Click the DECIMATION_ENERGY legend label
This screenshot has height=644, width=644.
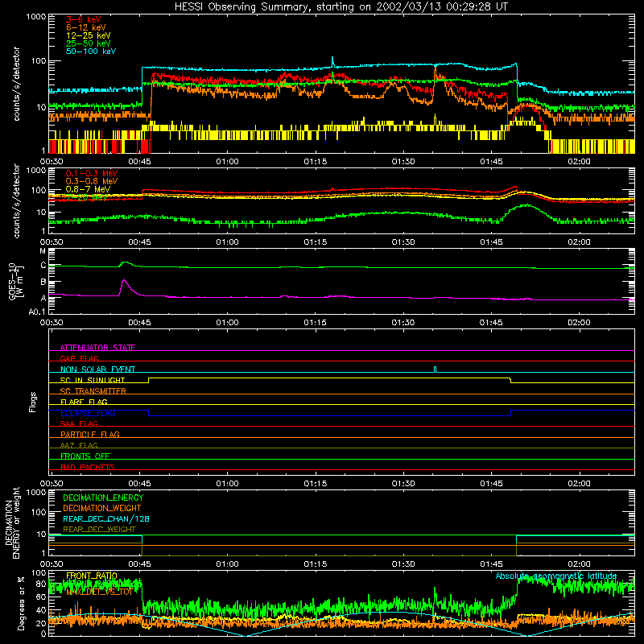(x=103, y=497)
